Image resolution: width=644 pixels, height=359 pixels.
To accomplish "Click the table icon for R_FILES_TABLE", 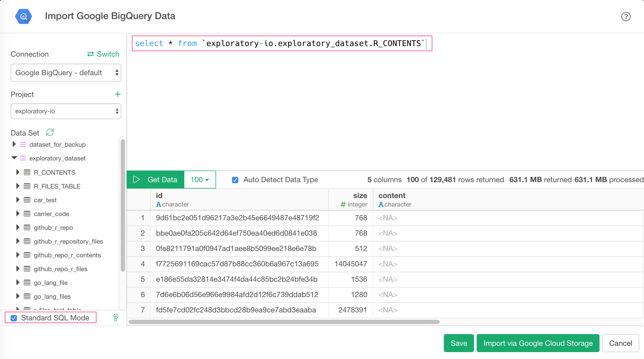I will [x=27, y=186].
